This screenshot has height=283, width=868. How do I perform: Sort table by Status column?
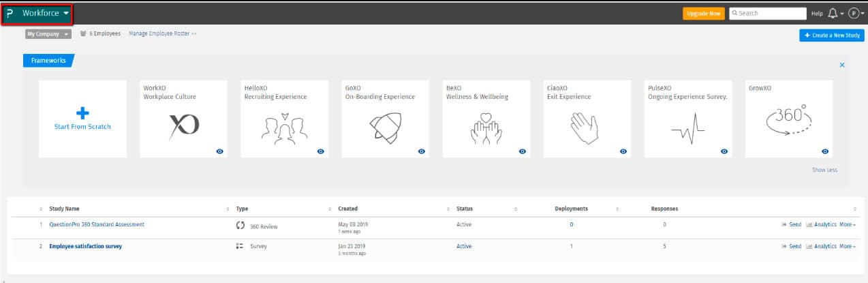[x=465, y=209]
